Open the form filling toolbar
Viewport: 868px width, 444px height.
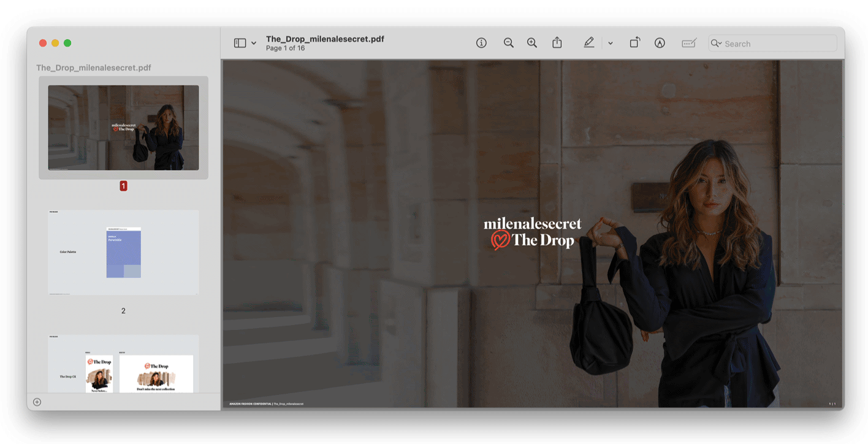click(689, 43)
